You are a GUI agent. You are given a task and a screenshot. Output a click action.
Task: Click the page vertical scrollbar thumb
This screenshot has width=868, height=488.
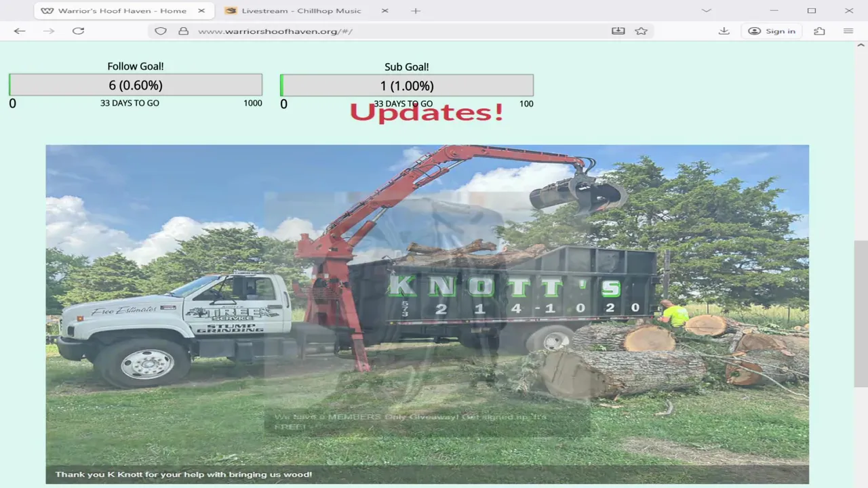(861, 314)
